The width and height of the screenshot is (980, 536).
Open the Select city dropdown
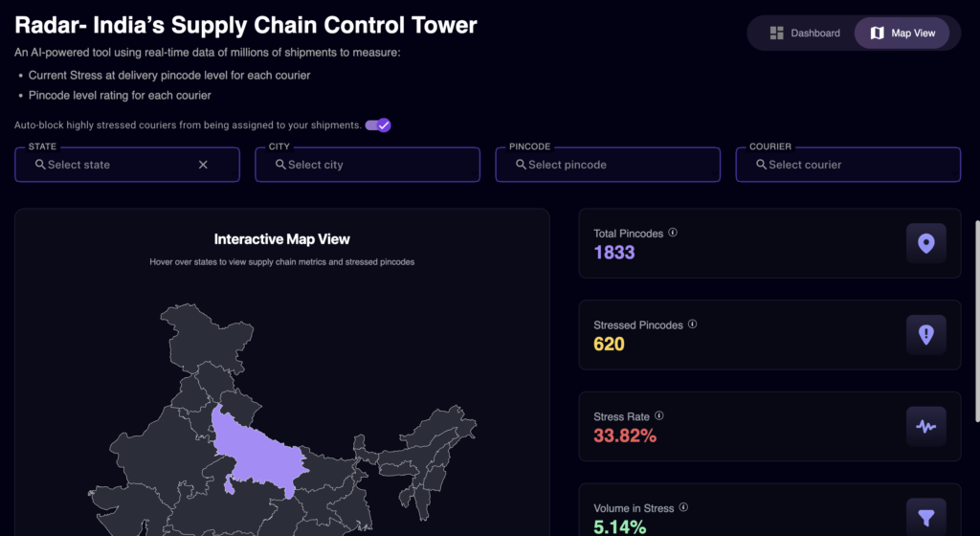[367, 165]
